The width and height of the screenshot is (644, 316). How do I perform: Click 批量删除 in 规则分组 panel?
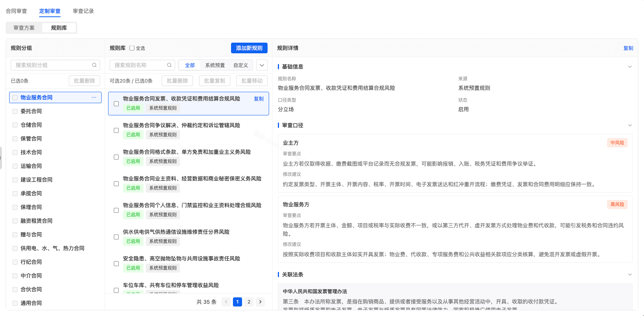pyautogui.click(x=84, y=81)
